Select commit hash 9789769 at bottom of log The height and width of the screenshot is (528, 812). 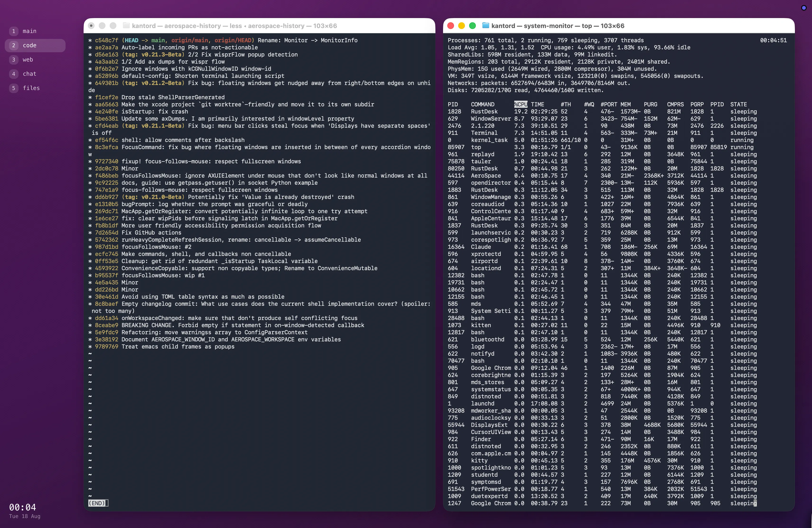tap(106, 347)
